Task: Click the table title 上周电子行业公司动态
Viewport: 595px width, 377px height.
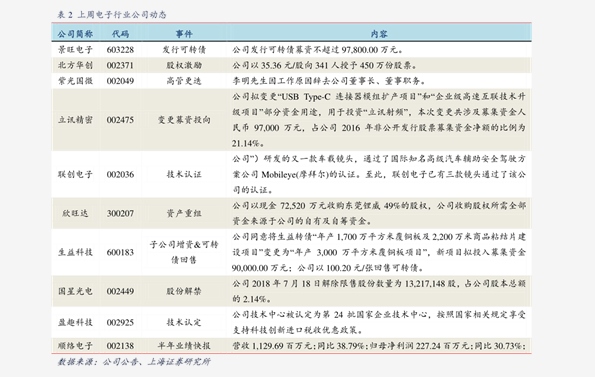Action: tap(122, 15)
